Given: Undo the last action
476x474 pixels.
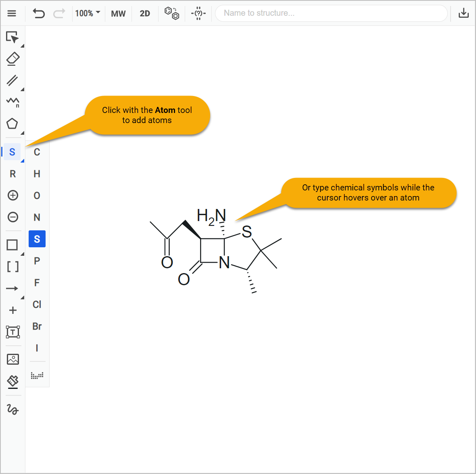Looking at the screenshot, I should click(x=38, y=13).
